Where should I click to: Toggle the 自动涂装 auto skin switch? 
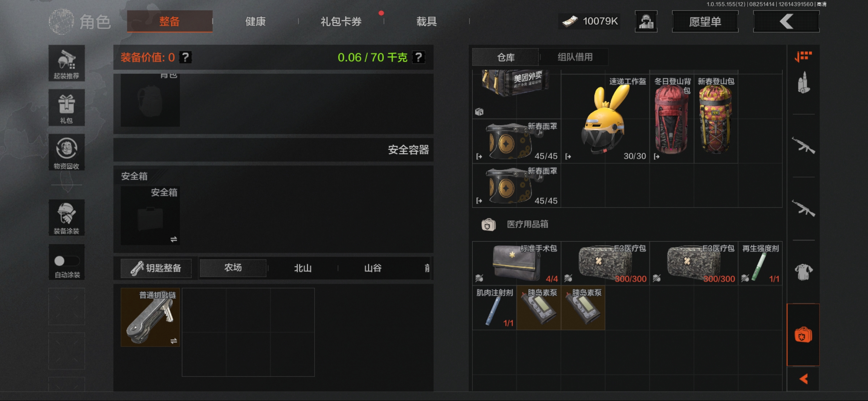pyautogui.click(x=66, y=261)
